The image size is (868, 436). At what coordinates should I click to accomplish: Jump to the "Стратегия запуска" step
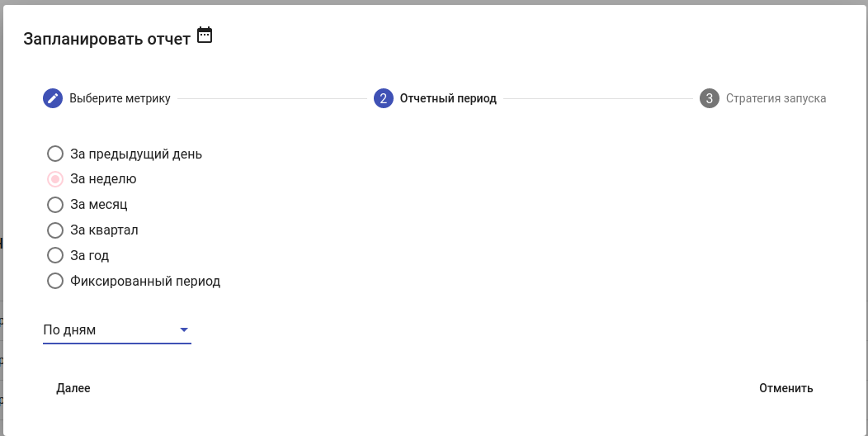point(776,98)
